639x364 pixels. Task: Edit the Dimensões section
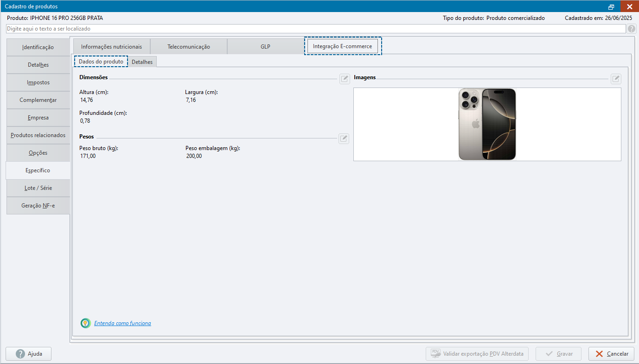(x=344, y=79)
